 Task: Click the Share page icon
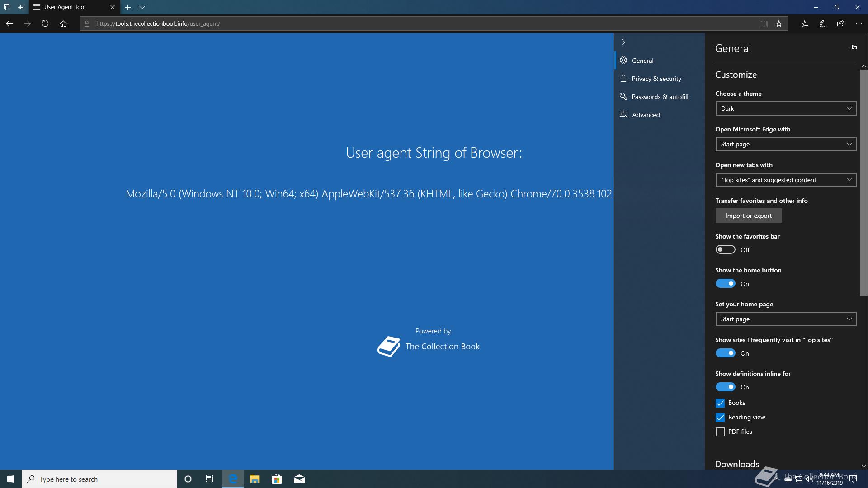840,24
